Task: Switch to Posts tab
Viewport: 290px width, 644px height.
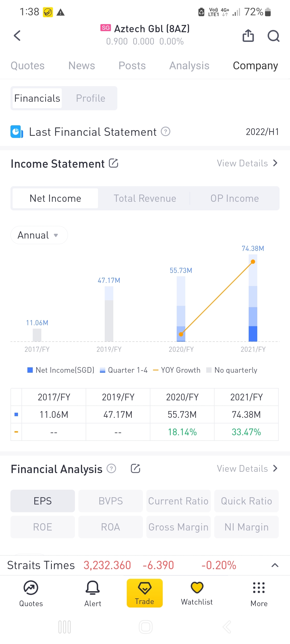Action: (x=132, y=66)
